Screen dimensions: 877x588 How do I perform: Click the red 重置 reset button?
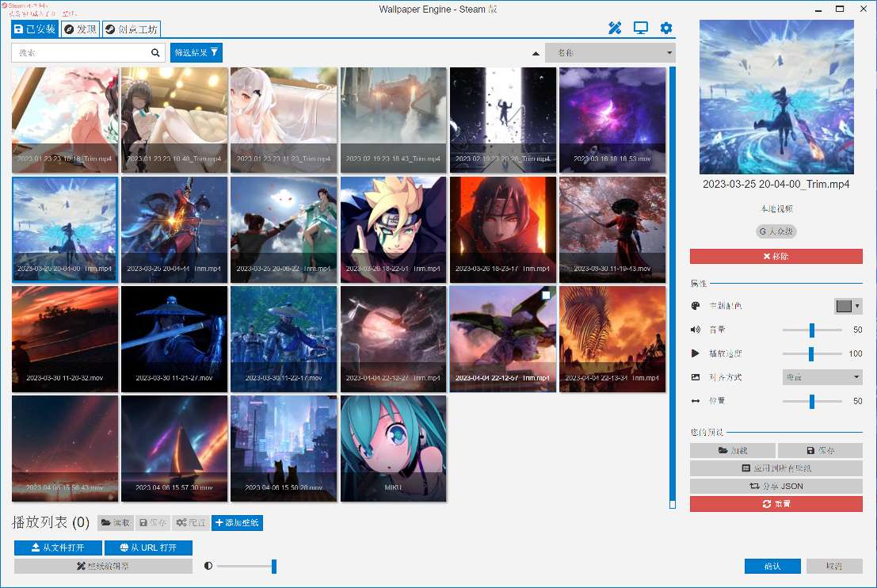776,503
